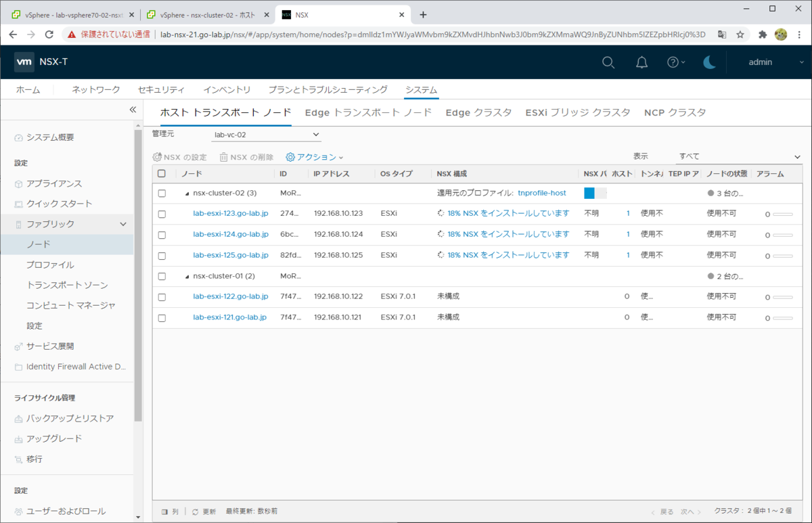
Task: Open バックアップとリストア in sidebar
Action: point(70,419)
